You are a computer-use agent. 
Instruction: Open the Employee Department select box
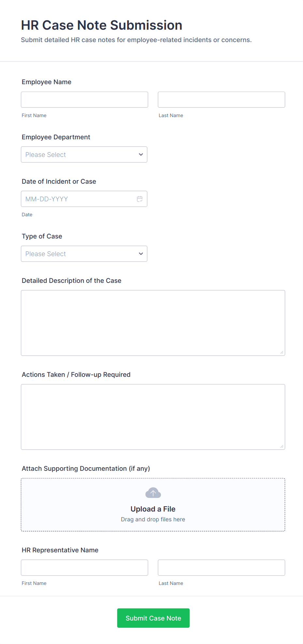tap(78, 155)
